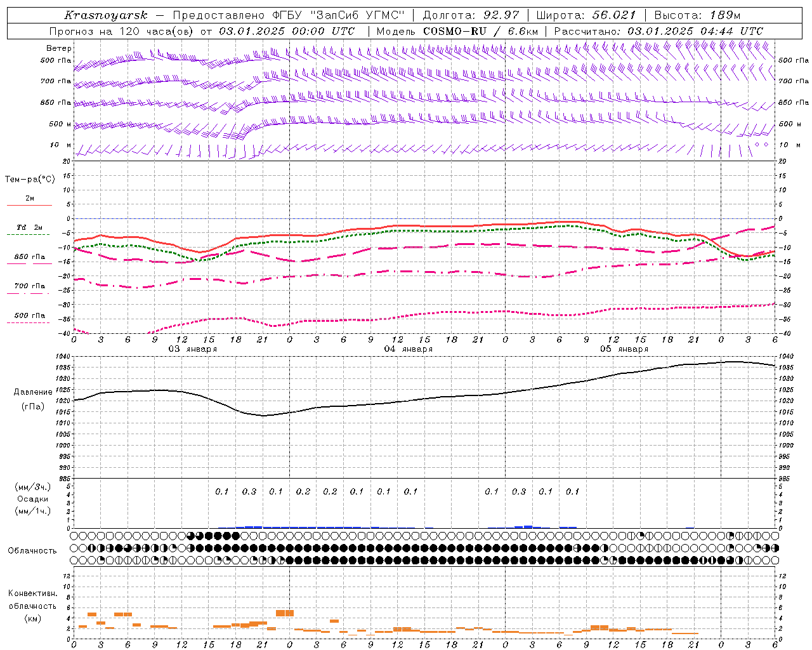Select the (мм/3ч.) precipitation unit label
Screen dimensions: 812x650
coord(33,487)
